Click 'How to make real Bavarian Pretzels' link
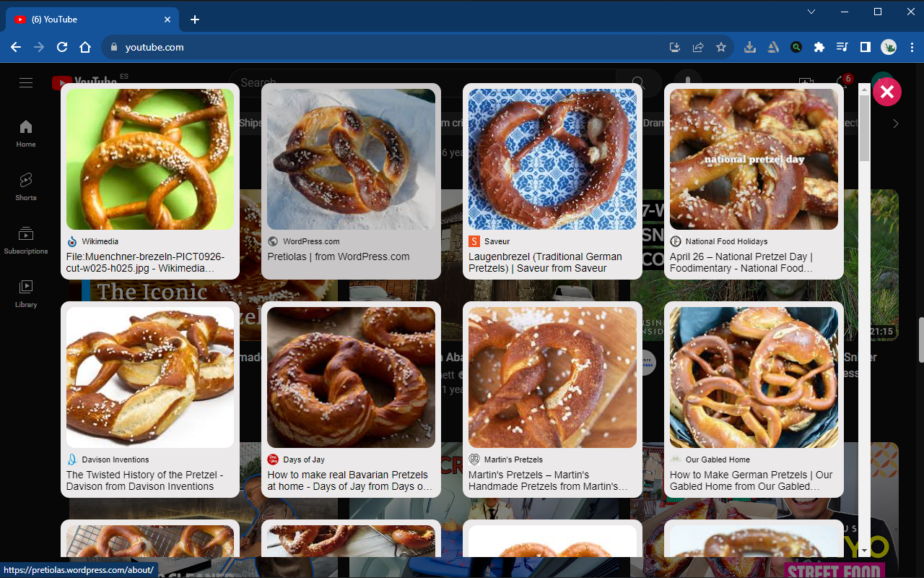924x578 pixels. coord(349,480)
